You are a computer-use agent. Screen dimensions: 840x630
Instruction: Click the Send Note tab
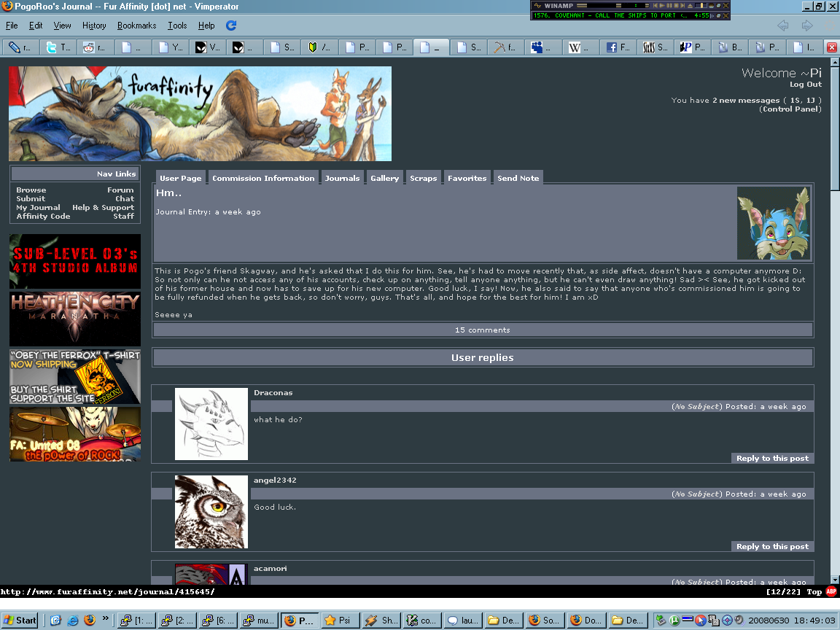click(x=518, y=178)
